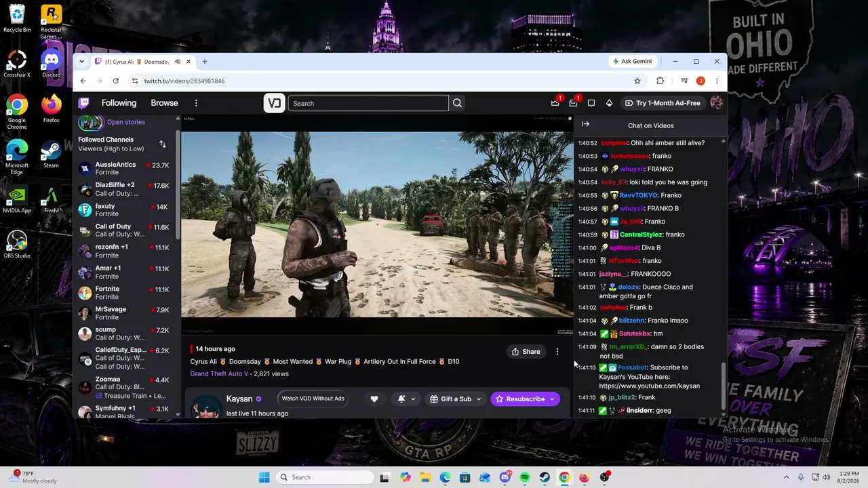The image size is (868, 488).
Task: Click the chat panel scrollbar
Action: [723, 385]
